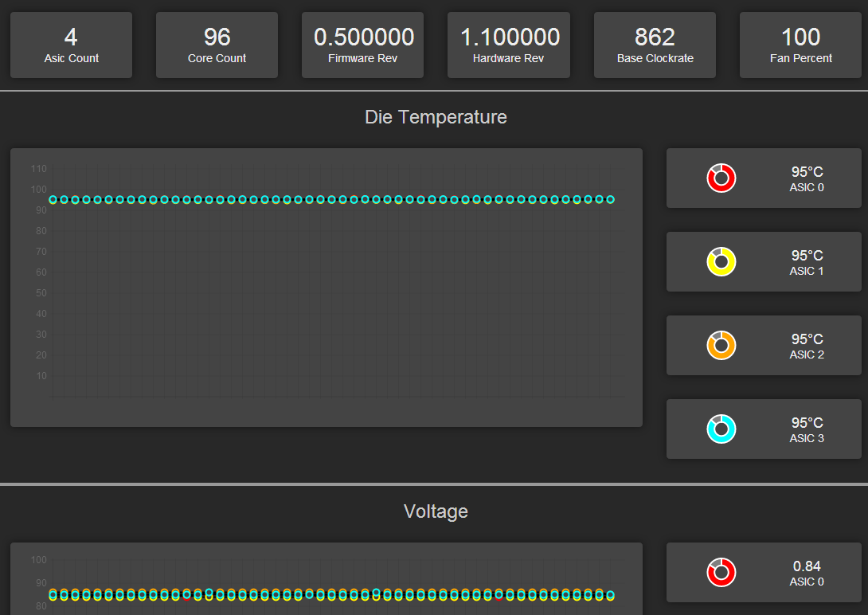Click the yellow donut gauge for ASIC 1
Viewport: 868px width, 615px height.
pos(721,262)
